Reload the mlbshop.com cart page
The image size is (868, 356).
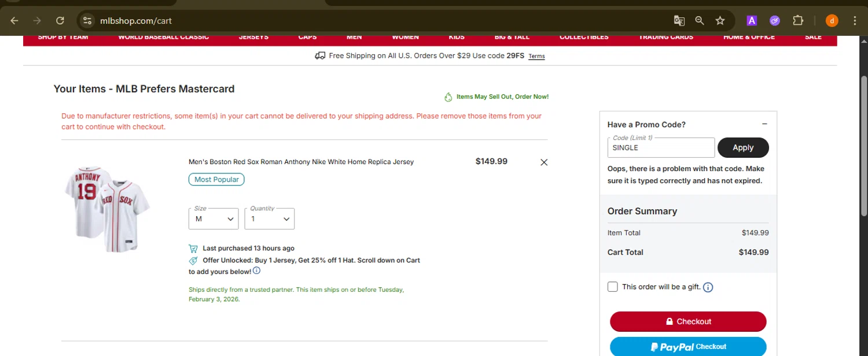tap(60, 21)
